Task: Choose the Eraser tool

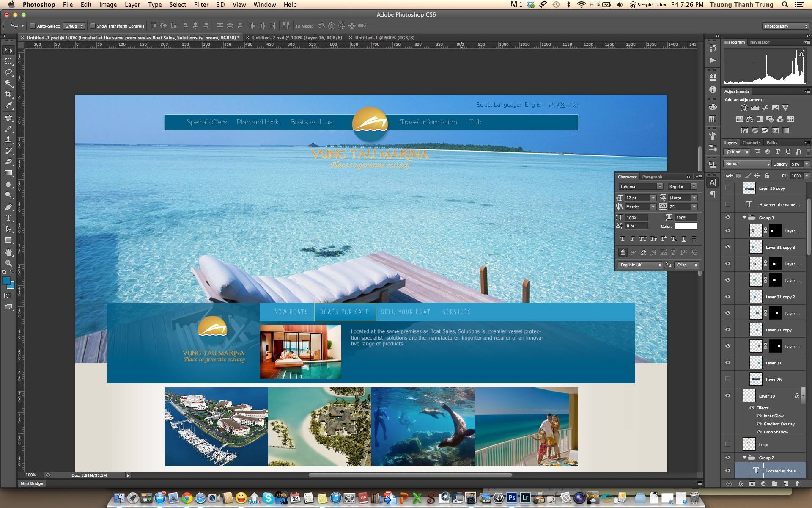Action: (x=8, y=162)
